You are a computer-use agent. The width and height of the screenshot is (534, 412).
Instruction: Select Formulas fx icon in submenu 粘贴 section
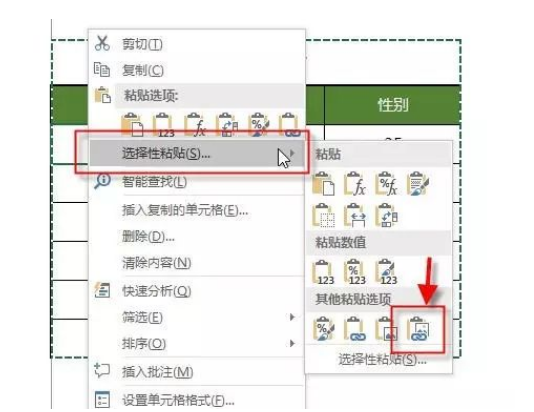[x=355, y=184]
